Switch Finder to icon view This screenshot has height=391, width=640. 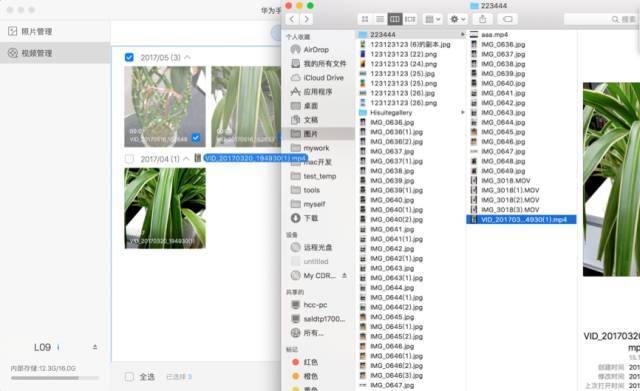[x=365, y=19]
